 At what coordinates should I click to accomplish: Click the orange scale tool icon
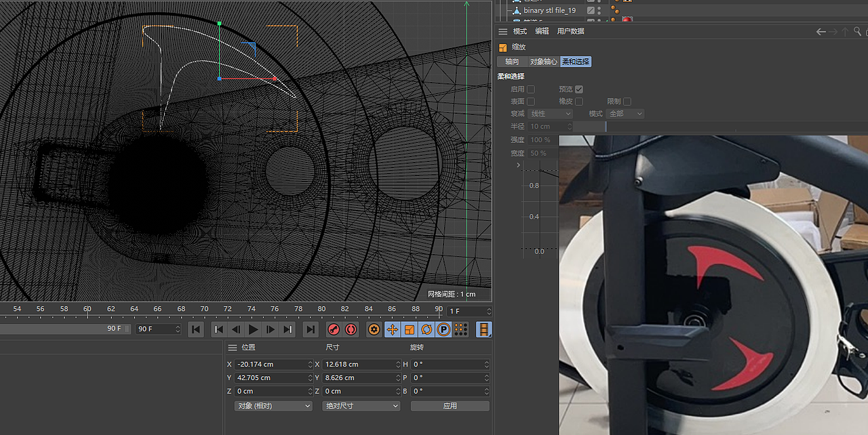tap(502, 47)
